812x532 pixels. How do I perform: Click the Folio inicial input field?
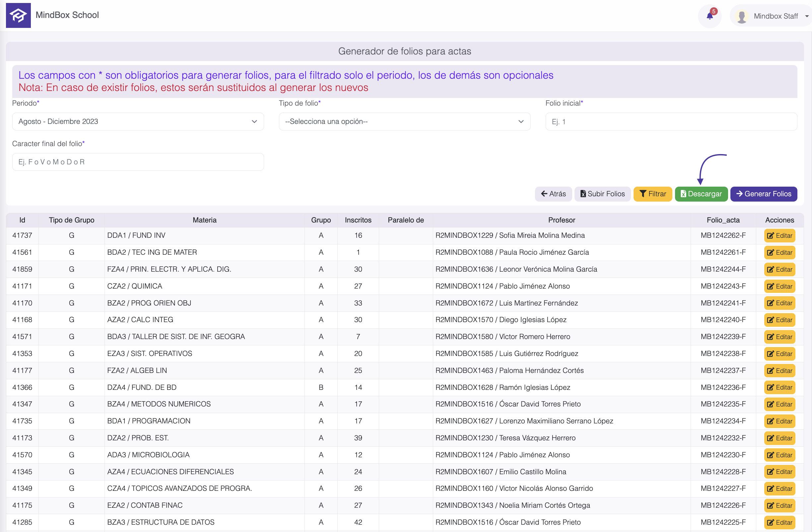[671, 122]
